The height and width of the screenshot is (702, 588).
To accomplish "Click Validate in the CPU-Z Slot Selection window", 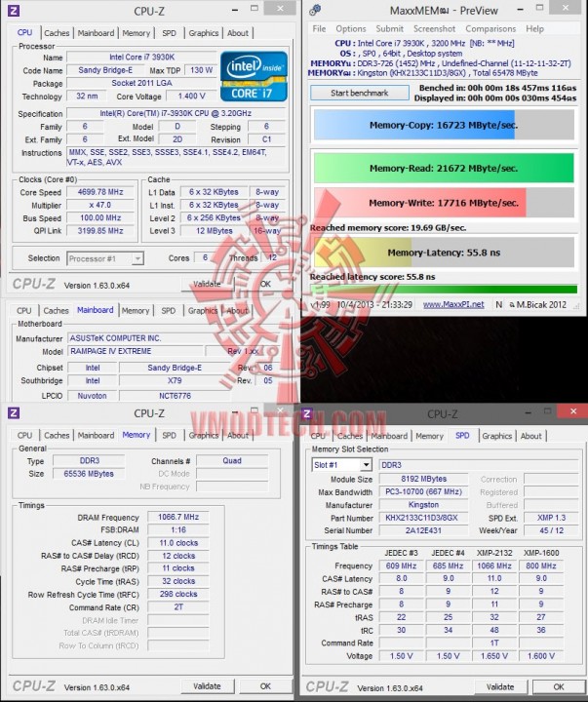I will (500, 687).
